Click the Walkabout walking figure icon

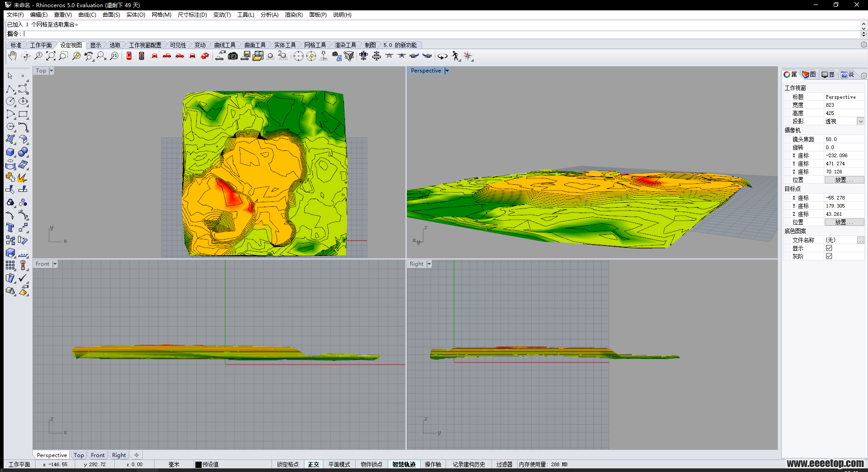click(x=456, y=56)
